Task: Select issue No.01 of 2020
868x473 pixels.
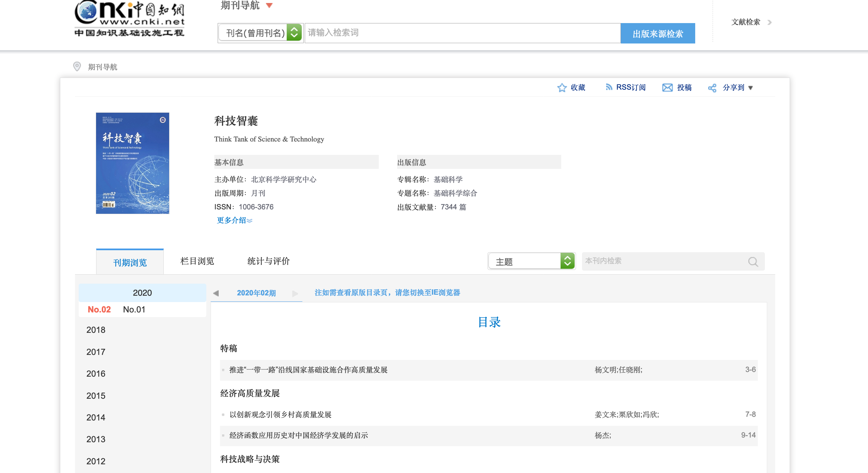Action: pyautogui.click(x=134, y=309)
